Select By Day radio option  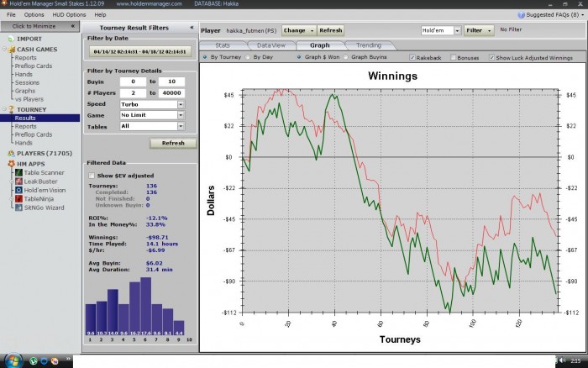pos(248,57)
